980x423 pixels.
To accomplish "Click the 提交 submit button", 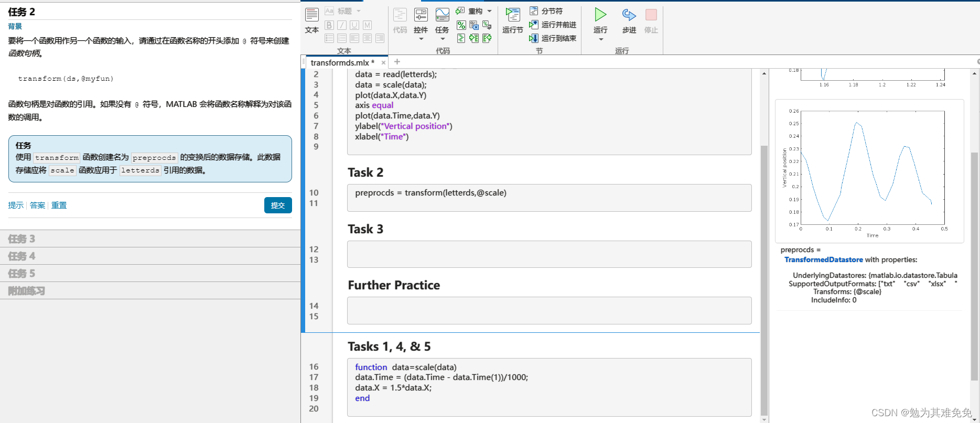I will tap(278, 205).
